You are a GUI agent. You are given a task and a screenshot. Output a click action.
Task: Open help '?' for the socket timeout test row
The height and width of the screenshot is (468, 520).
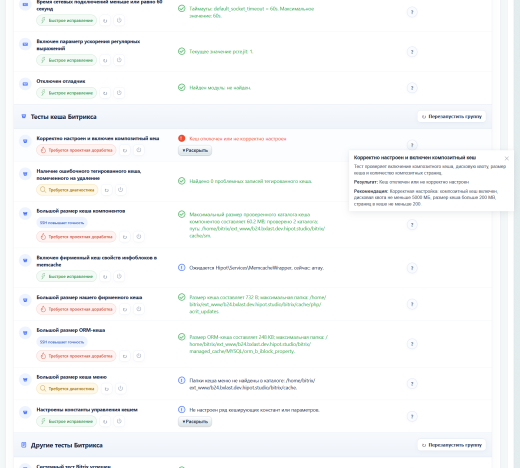[x=412, y=12]
